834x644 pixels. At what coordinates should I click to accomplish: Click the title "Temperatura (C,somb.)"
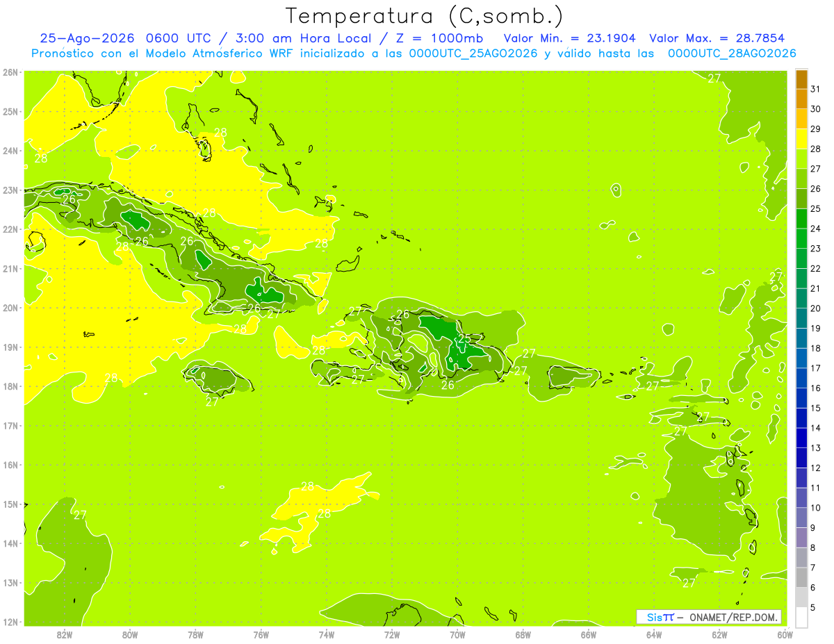coord(424,17)
